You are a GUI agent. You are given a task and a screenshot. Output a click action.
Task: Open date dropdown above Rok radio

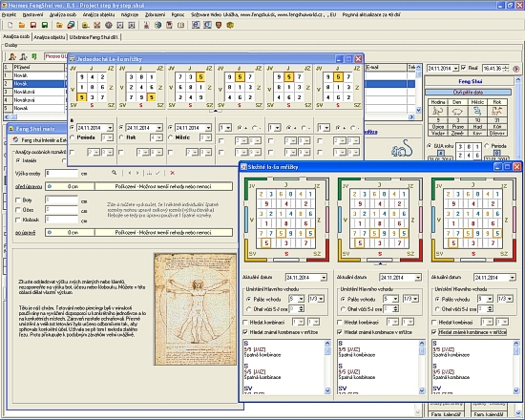[x=159, y=128]
